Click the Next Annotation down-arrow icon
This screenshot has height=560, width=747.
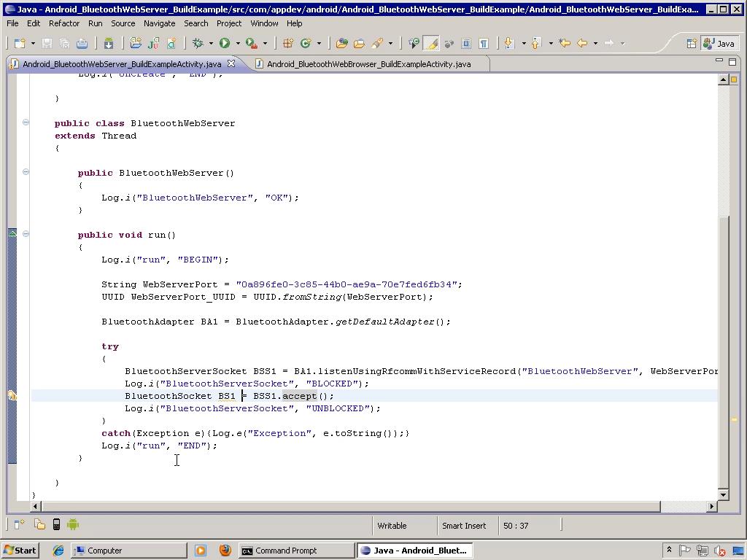[508, 43]
